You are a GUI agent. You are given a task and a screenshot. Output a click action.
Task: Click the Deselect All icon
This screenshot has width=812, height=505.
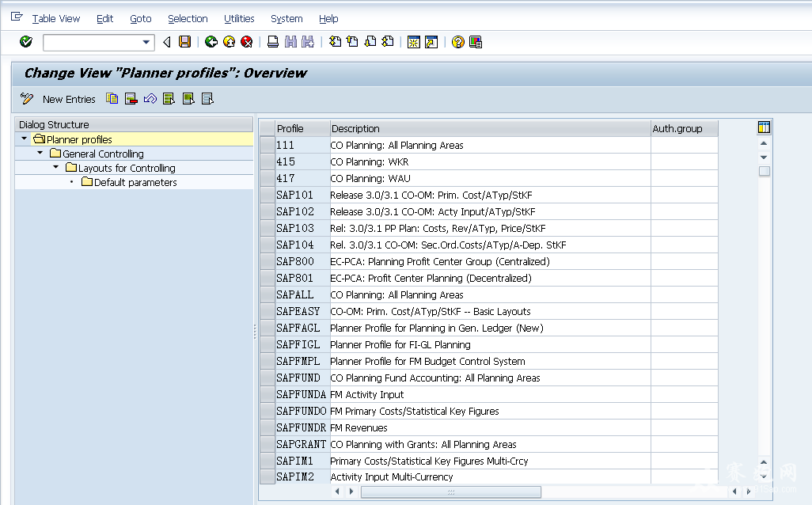pos(207,98)
